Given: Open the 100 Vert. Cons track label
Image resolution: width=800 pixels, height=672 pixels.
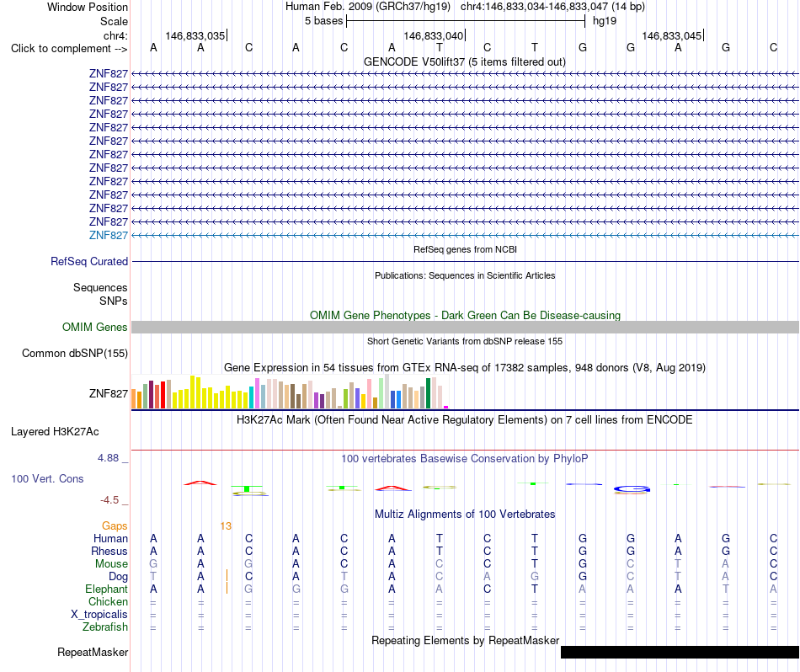Looking at the screenshot, I should pyautogui.click(x=47, y=478).
